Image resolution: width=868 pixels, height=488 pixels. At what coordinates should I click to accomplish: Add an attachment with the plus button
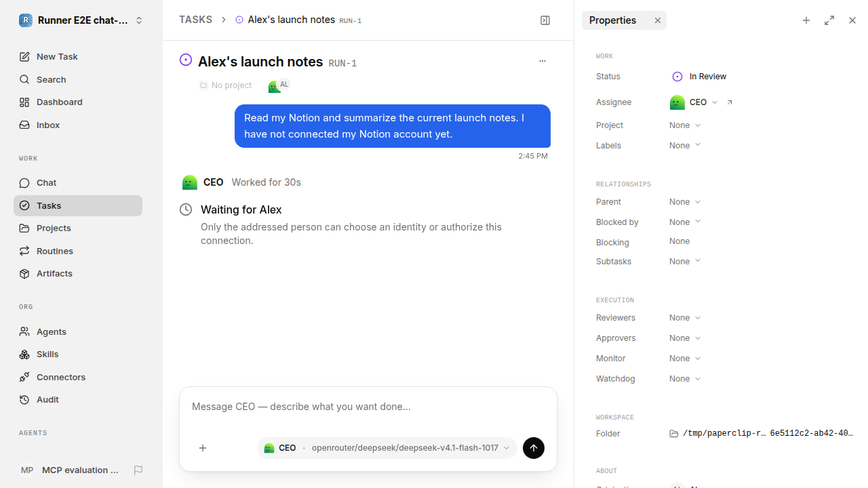coord(203,448)
